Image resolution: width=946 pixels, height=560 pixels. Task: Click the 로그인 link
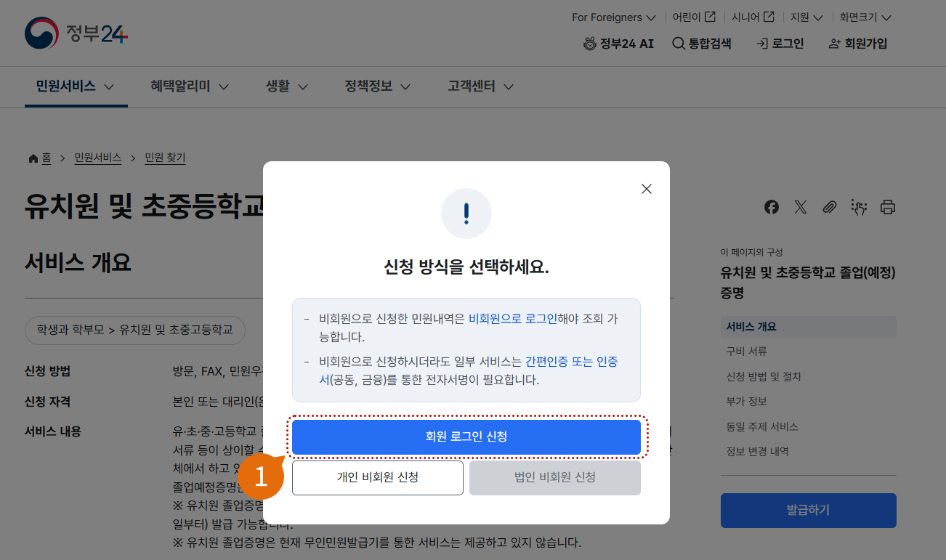pyautogui.click(x=780, y=44)
